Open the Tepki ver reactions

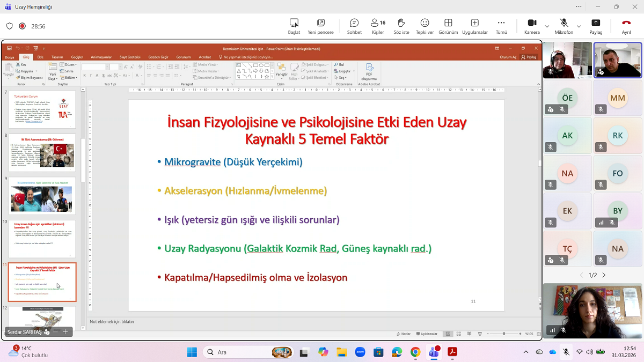coord(425,26)
